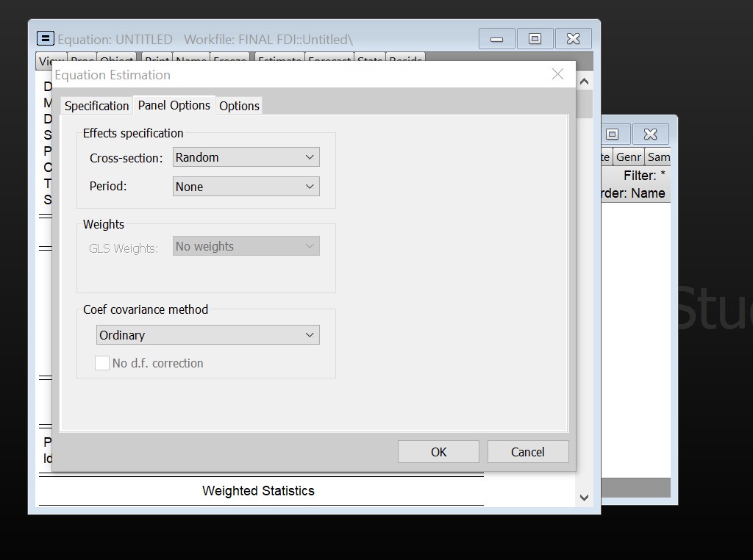This screenshot has width=753, height=560.
Task: Close the Equation UNTITLED window
Action: pos(574,39)
